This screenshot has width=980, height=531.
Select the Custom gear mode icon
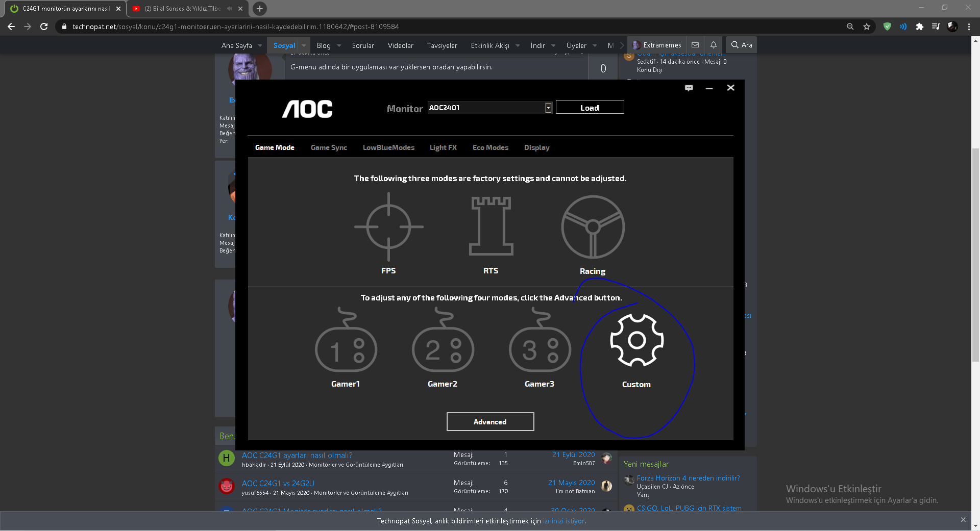[636, 340]
